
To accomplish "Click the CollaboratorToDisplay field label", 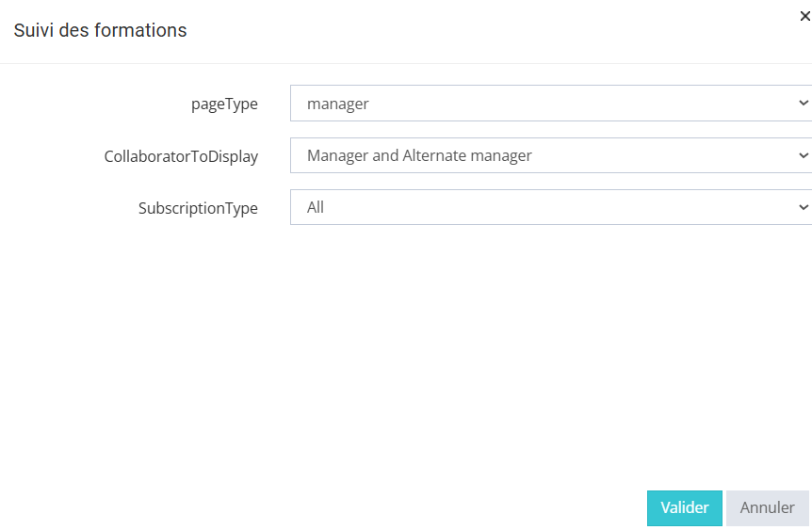I will [181, 156].
